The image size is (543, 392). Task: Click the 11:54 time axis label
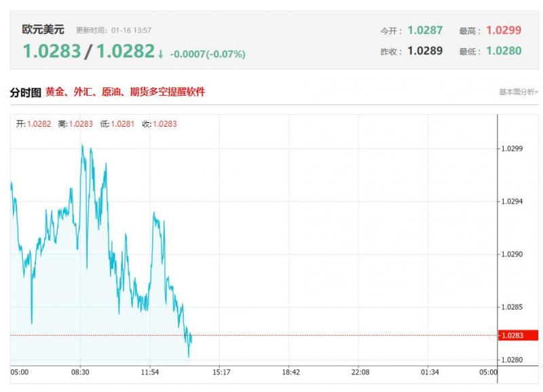pos(150,372)
